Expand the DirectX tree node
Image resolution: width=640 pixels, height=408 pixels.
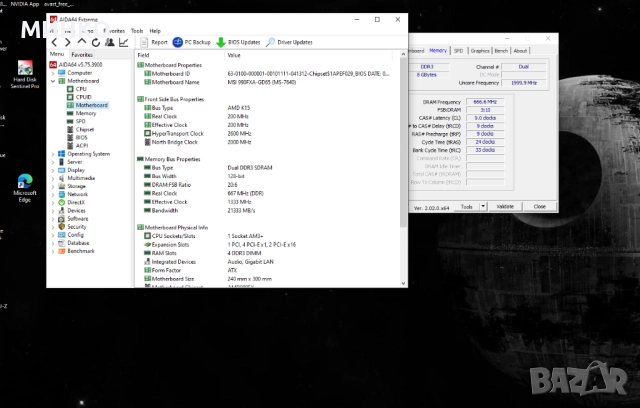[53, 203]
